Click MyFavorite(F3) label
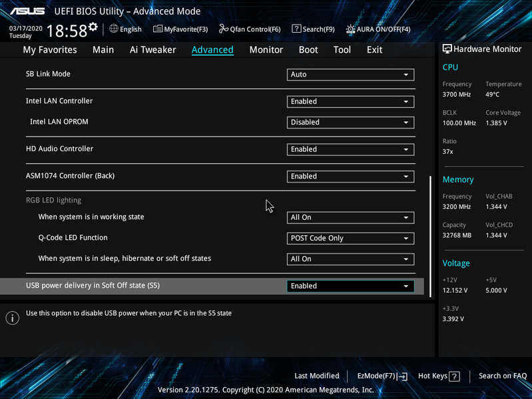Image resolution: width=532 pixels, height=399 pixels. (x=186, y=29)
